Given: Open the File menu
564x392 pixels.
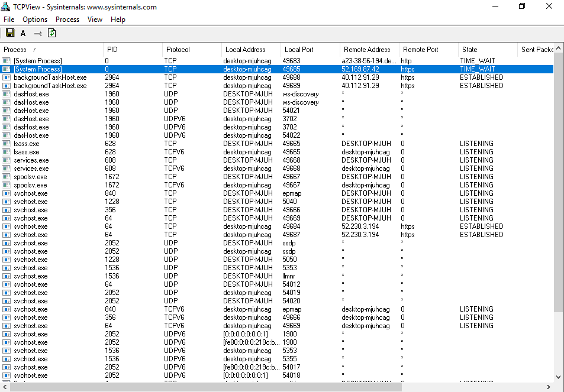Looking at the screenshot, I should [9, 20].
